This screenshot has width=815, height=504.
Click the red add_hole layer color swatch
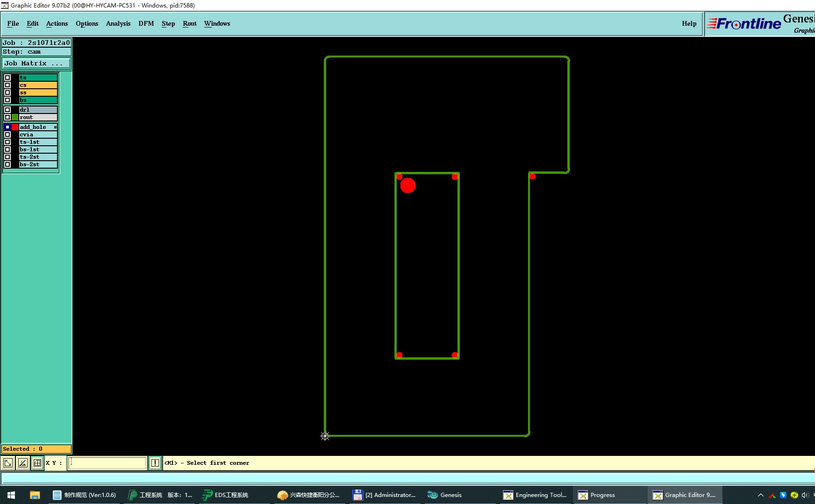(x=15, y=127)
